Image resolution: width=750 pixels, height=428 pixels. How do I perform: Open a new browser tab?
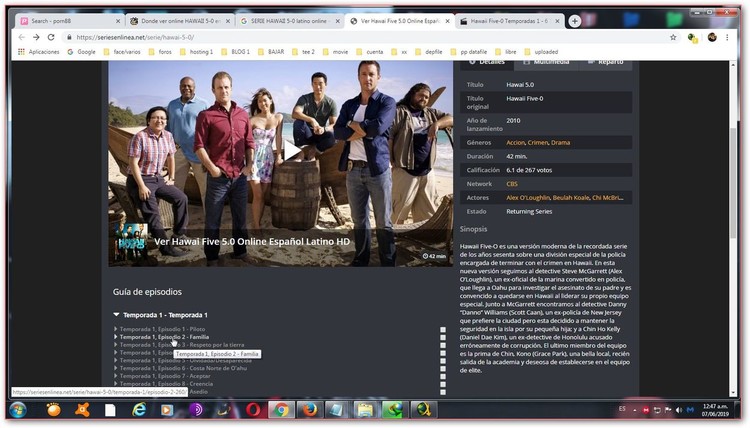click(x=574, y=21)
